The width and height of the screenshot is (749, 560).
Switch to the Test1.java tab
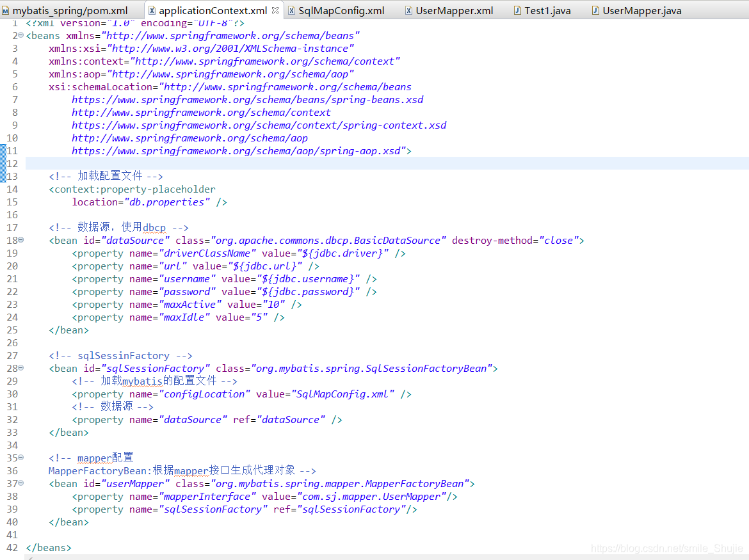coord(547,10)
